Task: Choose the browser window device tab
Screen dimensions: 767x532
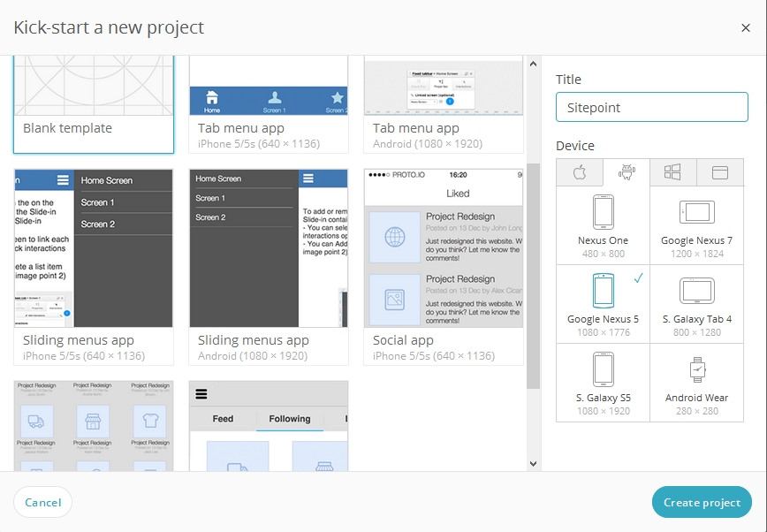Action: point(719,172)
